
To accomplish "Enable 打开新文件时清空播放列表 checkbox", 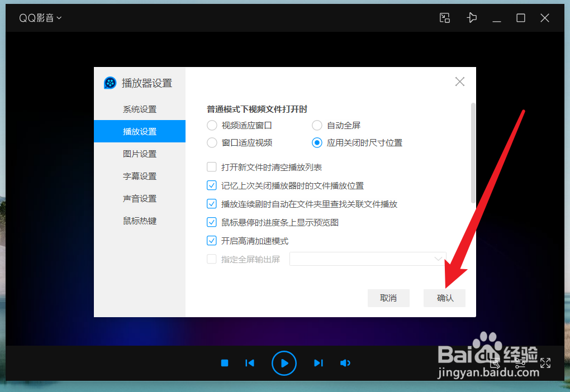I will click(x=212, y=167).
